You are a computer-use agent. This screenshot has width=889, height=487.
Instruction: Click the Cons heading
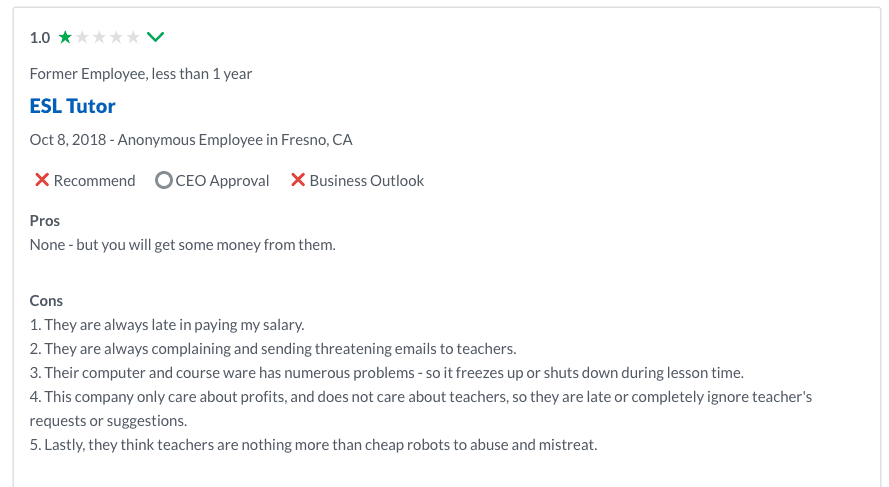[x=47, y=301]
